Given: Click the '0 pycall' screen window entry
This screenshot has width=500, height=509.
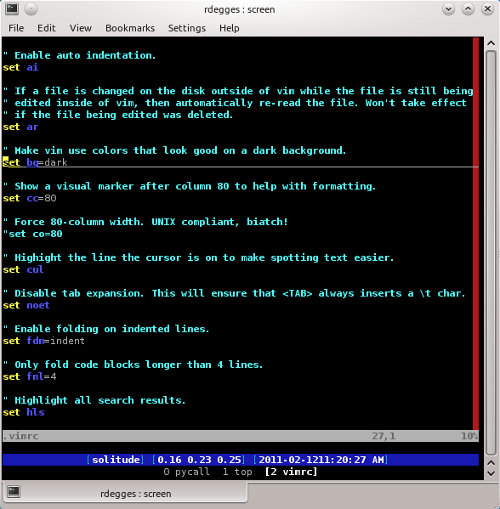Looking at the screenshot, I should tap(187, 472).
